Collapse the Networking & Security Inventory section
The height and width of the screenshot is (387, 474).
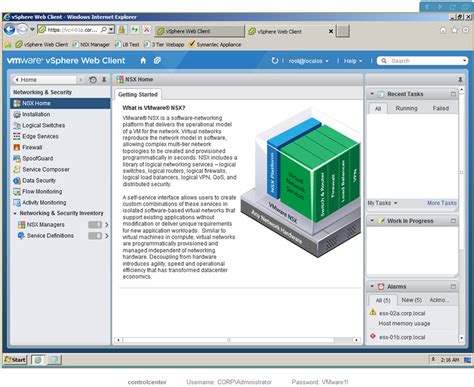coord(15,213)
